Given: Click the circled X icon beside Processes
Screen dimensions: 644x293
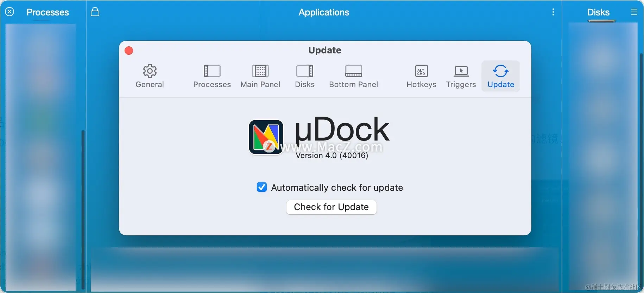Looking at the screenshot, I should pyautogui.click(x=10, y=12).
